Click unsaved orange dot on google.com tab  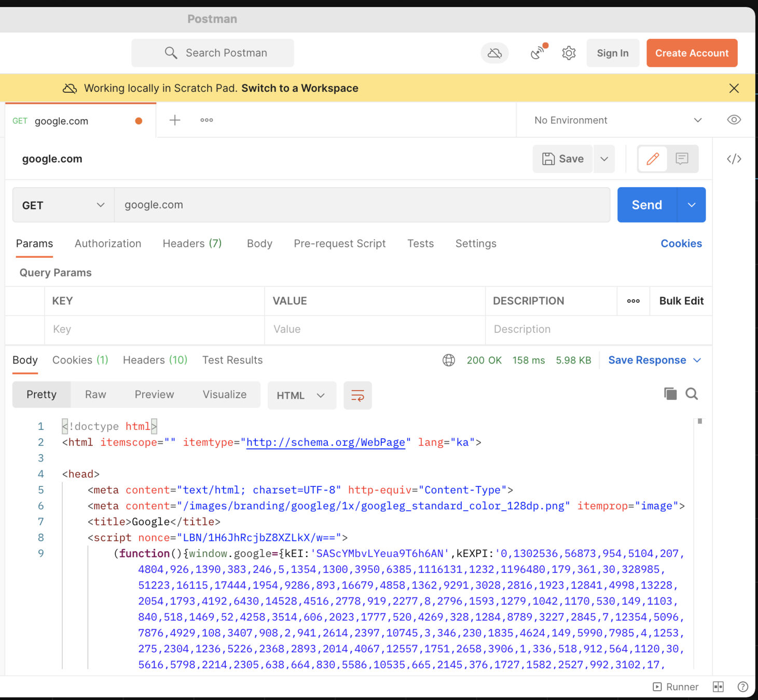coord(139,121)
